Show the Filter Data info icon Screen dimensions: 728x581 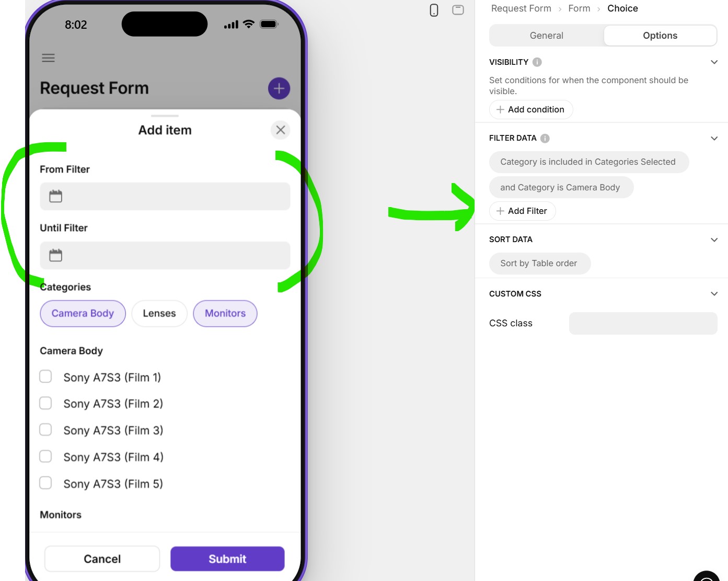545,139
